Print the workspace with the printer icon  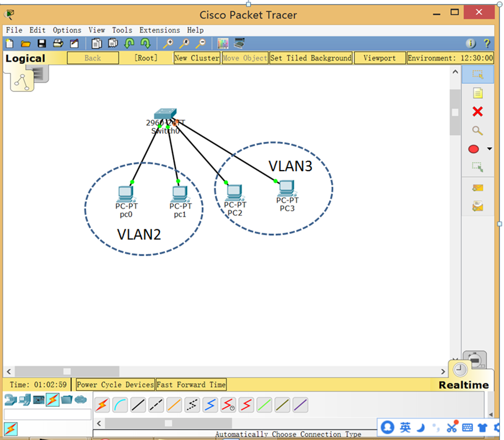coord(58,43)
